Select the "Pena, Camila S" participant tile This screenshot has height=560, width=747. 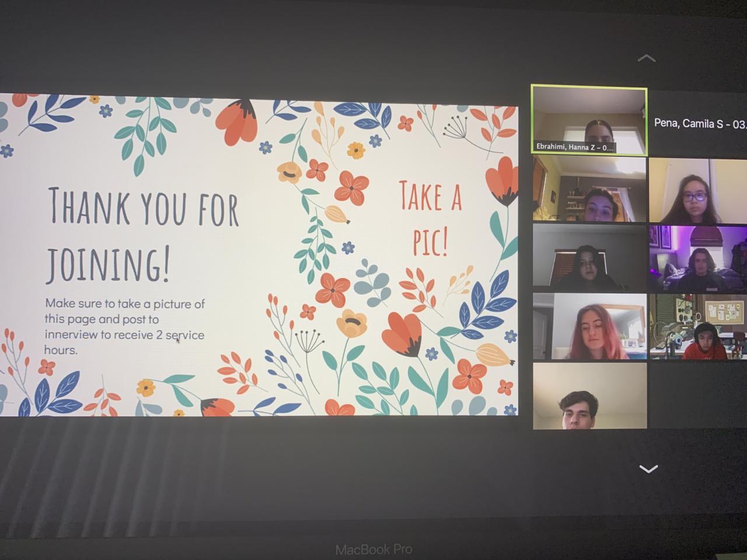coord(699,123)
